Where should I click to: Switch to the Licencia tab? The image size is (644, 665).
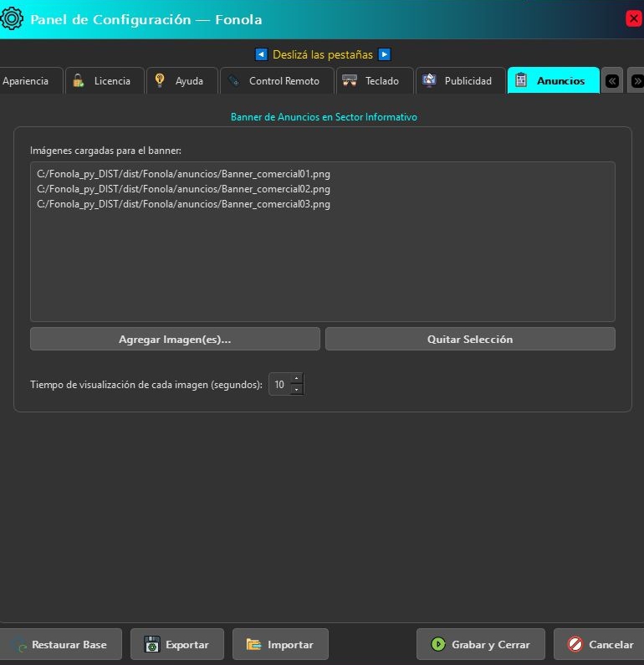pyautogui.click(x=105, y=80)
